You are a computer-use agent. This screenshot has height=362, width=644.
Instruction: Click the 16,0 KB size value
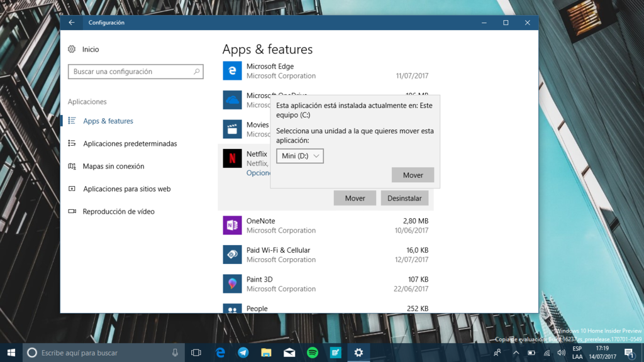[x=418, y=250]
